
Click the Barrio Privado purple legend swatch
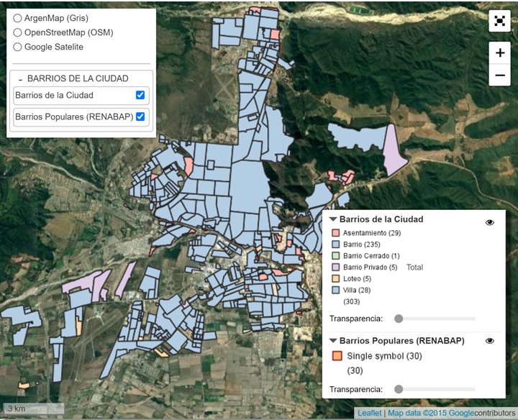point(336,267)
